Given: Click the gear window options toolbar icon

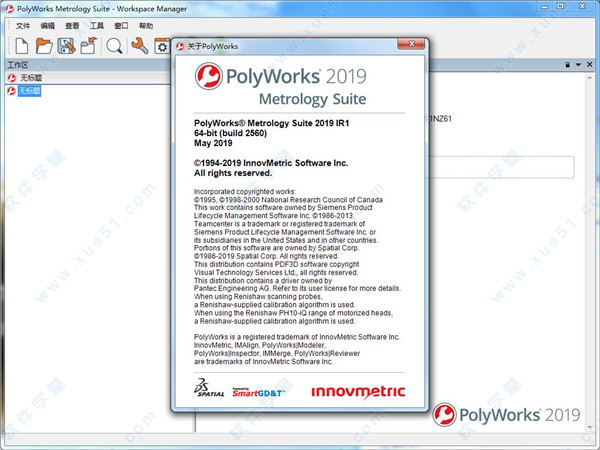Looking at the screenshot, I should [162, 47].
